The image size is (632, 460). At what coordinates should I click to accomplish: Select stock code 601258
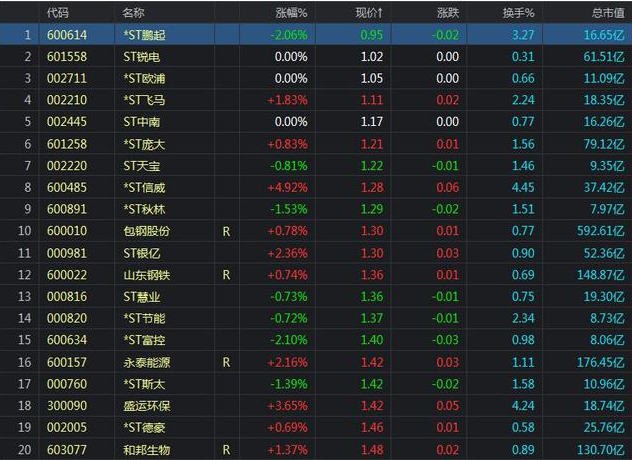coord(67,144)
